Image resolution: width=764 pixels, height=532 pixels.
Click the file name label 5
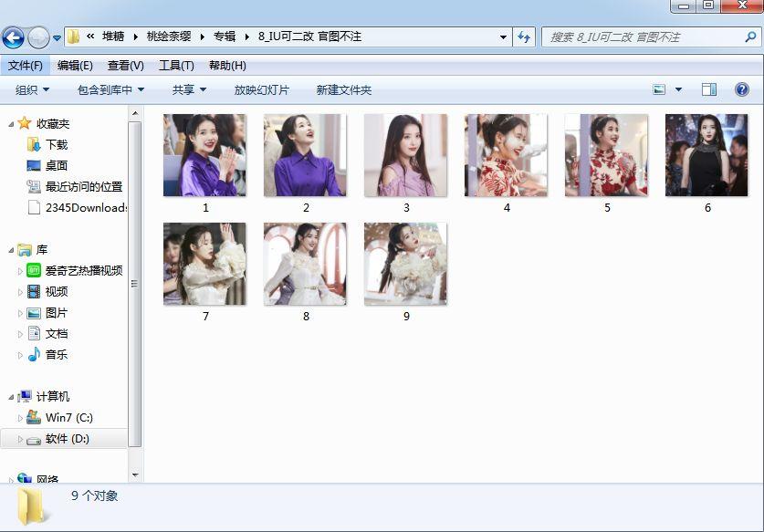pyautogui.click(x=607, y=208)
